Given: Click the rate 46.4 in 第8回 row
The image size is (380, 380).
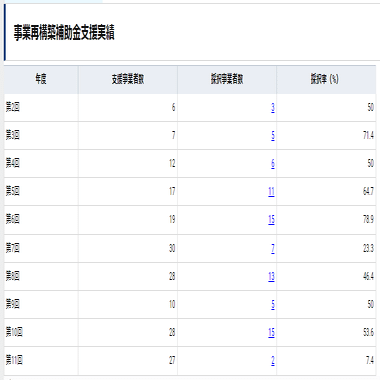Looking at the screenshot, I should (x=369, y=276).
